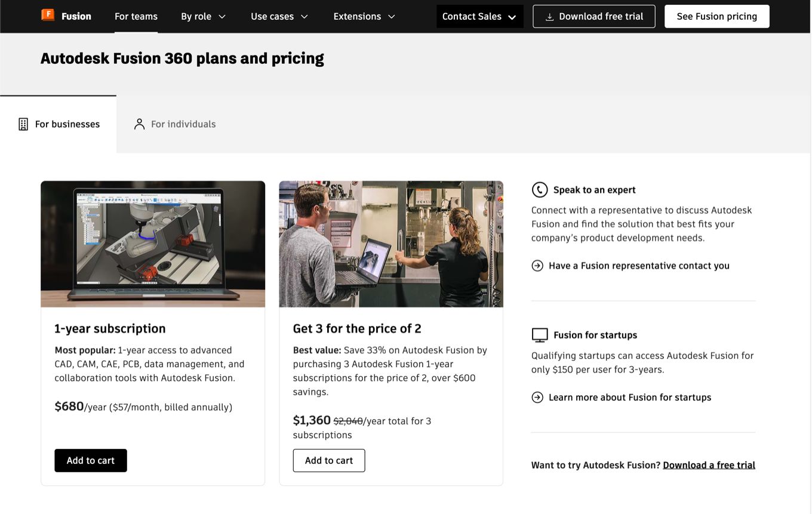The height and width of the screenshot is (514, 812).
Task: Click the Fusion brand name in header
Action: 76,16
